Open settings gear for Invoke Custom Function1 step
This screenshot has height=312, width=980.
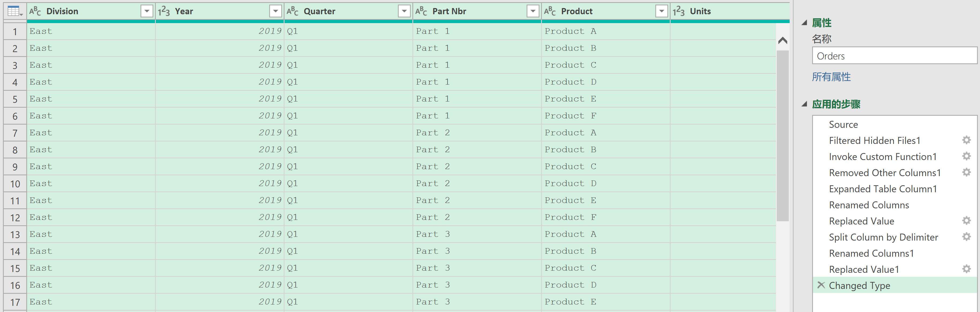(x=966, y=156)
